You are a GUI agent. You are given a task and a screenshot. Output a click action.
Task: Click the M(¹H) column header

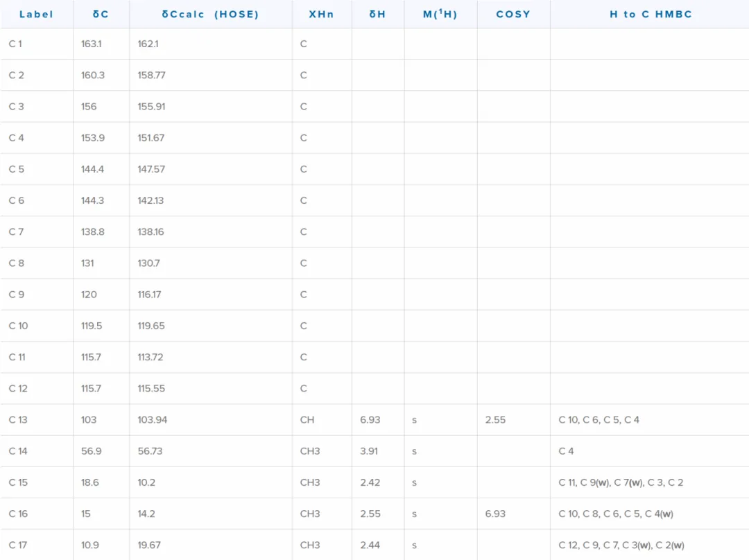440,15
